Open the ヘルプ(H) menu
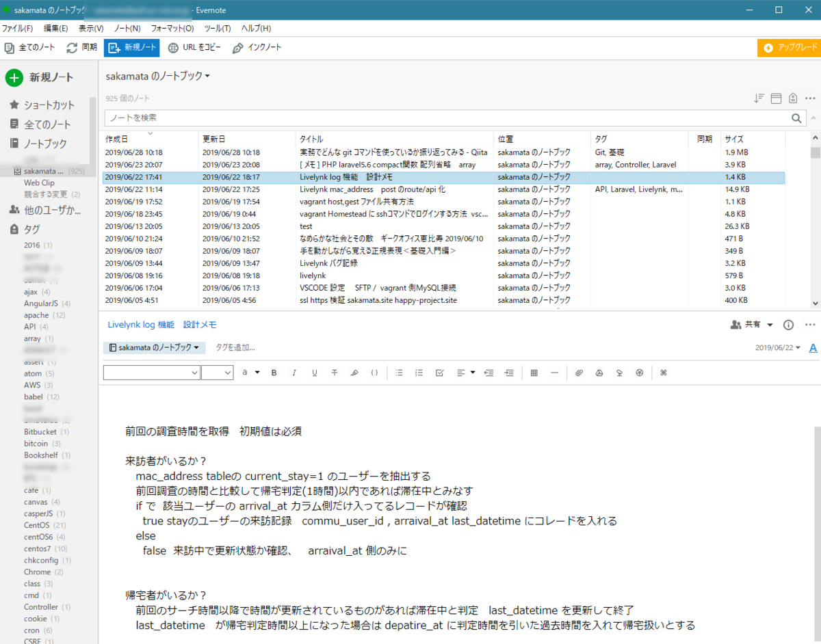 pyautogui.click(x=256, y=29)
